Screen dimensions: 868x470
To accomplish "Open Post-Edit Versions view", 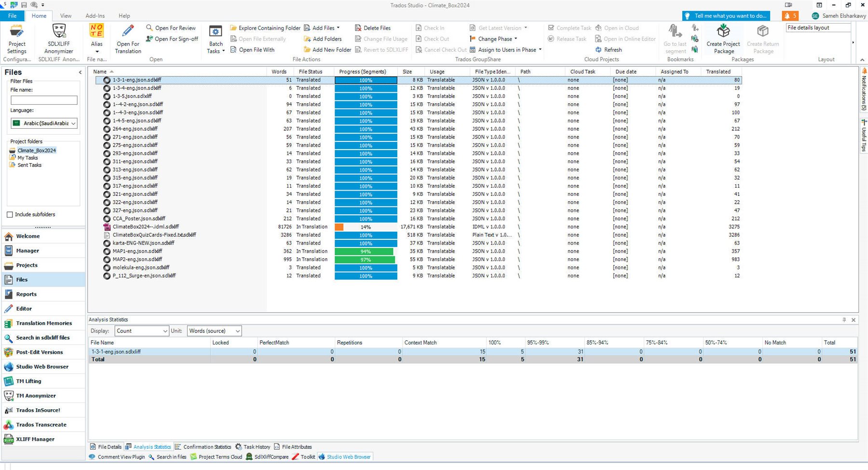I will [43, 352].
